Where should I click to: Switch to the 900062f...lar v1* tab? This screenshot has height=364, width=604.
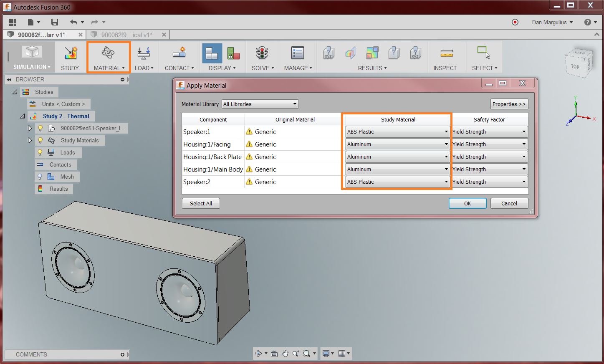(41, 35)
